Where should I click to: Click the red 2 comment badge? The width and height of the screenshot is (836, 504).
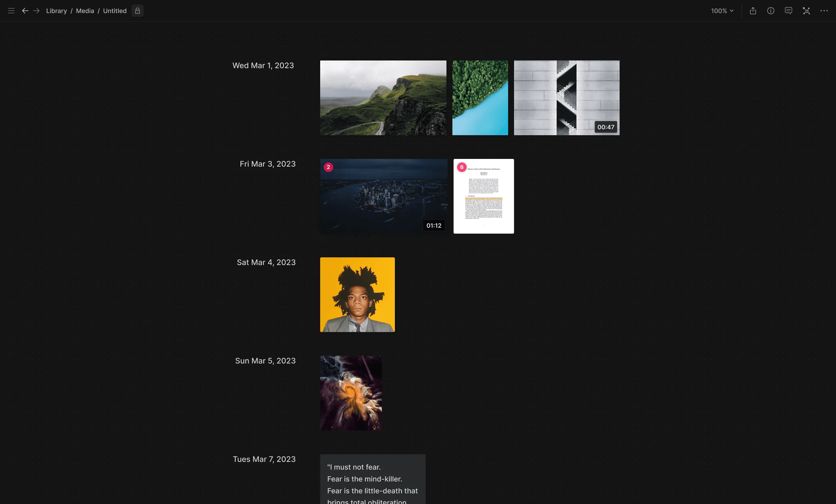coord(328,167)
